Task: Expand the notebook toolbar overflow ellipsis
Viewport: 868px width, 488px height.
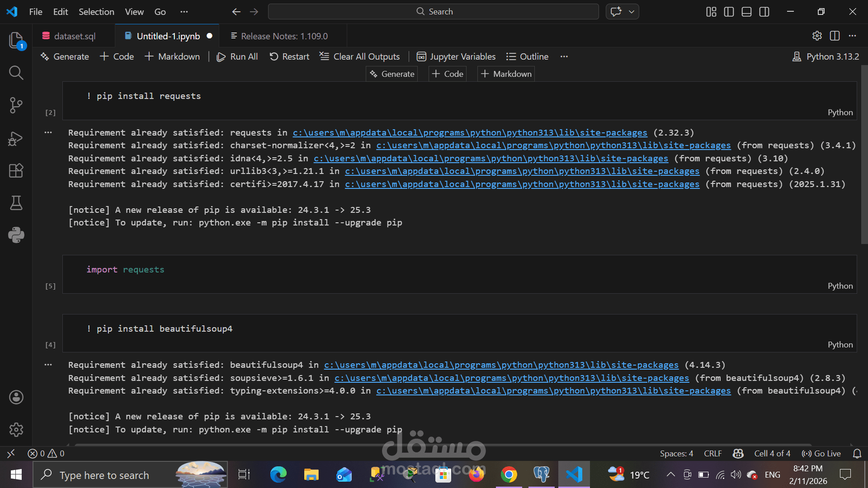Action: pos(564,56)
